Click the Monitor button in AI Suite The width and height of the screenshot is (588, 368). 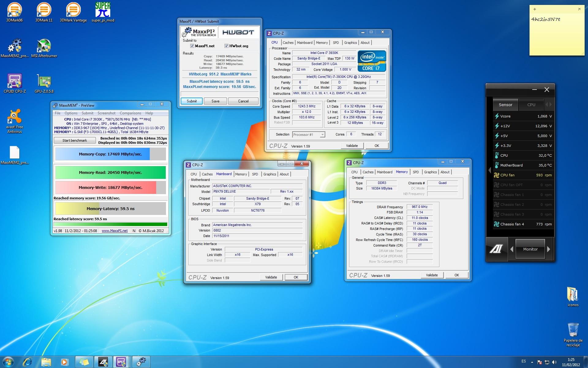pyautogui.click(x=530, y=249)
